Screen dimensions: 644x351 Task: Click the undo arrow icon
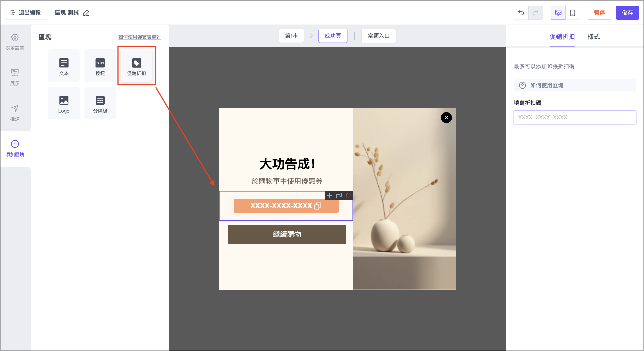521,13
